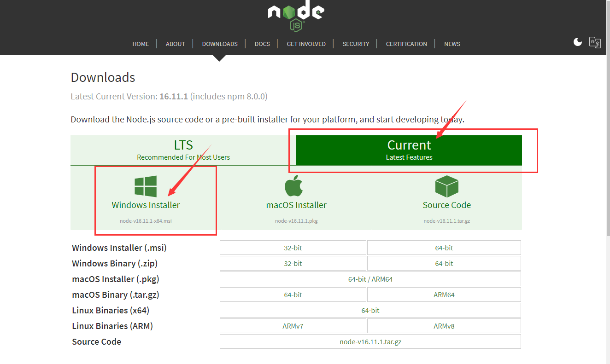Viewport: 610px width, 364px height.
Task: Open GET INVOLVED navigation item
Action: pyautogui.click(x=306, y=44)
